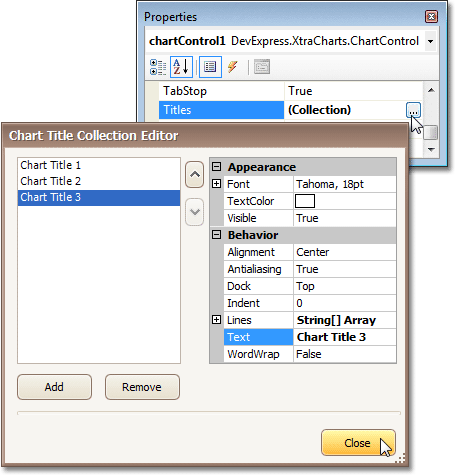Remove the selected chart title

click(x=142, y=387)
